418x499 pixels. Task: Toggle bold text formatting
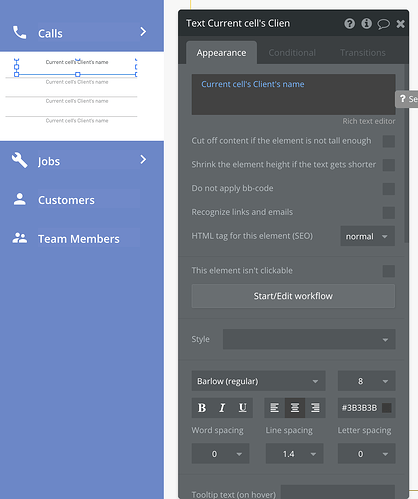202,408
